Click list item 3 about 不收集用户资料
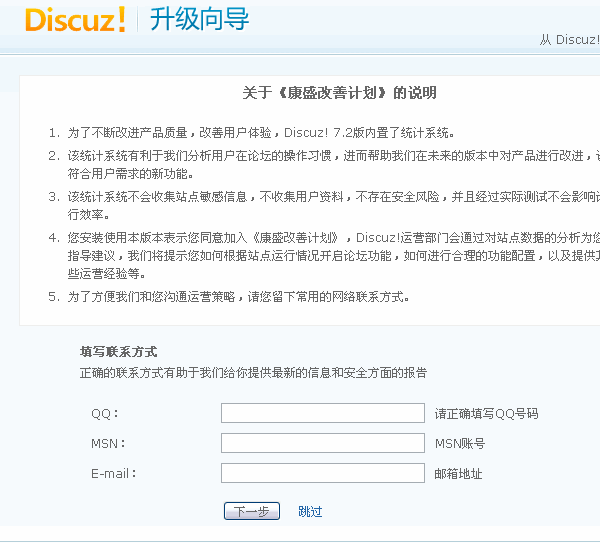The image size is (600, 543). coord(324,205)
